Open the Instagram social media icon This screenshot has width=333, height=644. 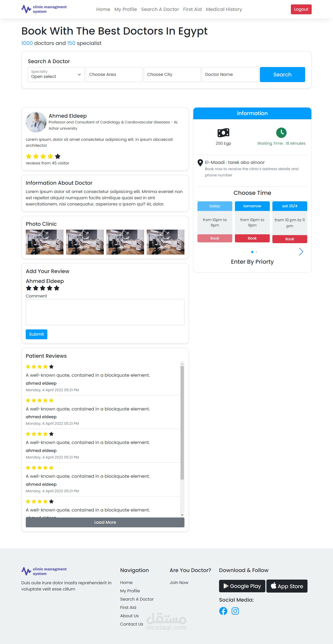[235, 611]
